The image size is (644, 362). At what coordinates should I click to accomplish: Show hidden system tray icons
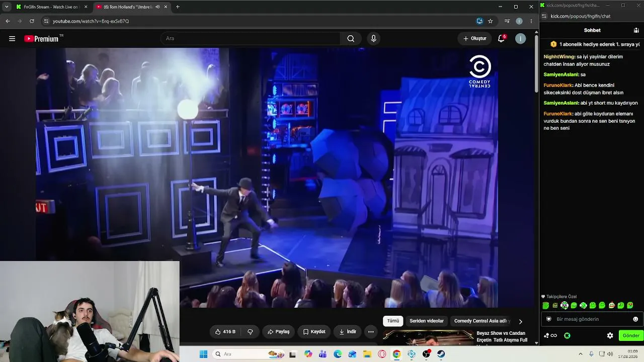(580, 354)
